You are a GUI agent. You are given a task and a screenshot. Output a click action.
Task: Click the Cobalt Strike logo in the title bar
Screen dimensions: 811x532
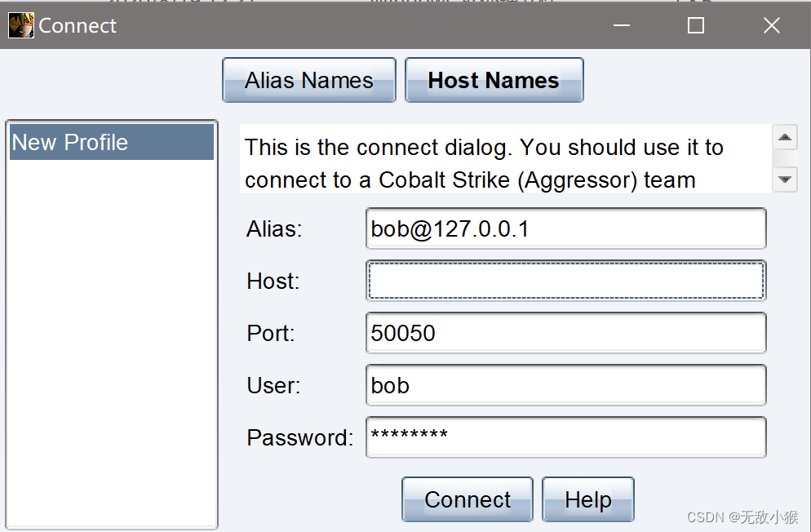pos(20,24)
